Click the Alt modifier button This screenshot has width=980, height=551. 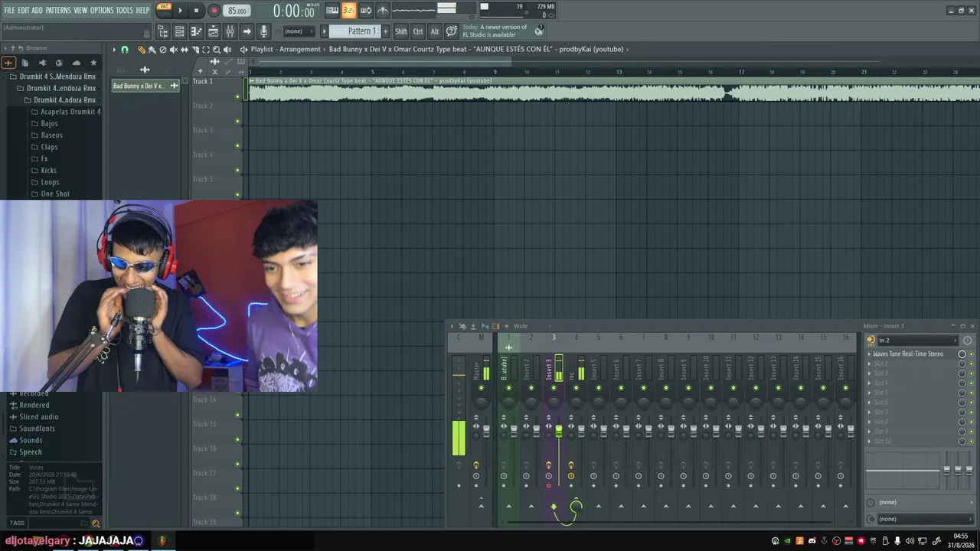435,31
